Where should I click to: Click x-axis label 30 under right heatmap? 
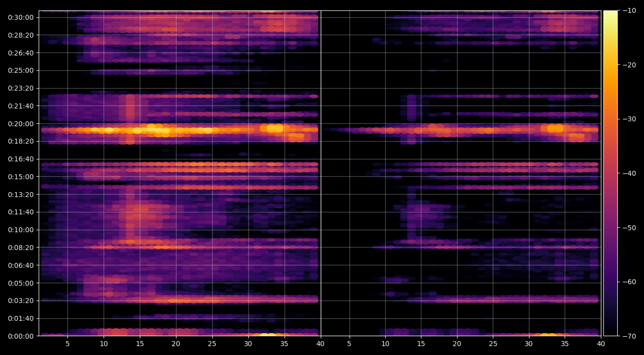[x=529, y=344]
